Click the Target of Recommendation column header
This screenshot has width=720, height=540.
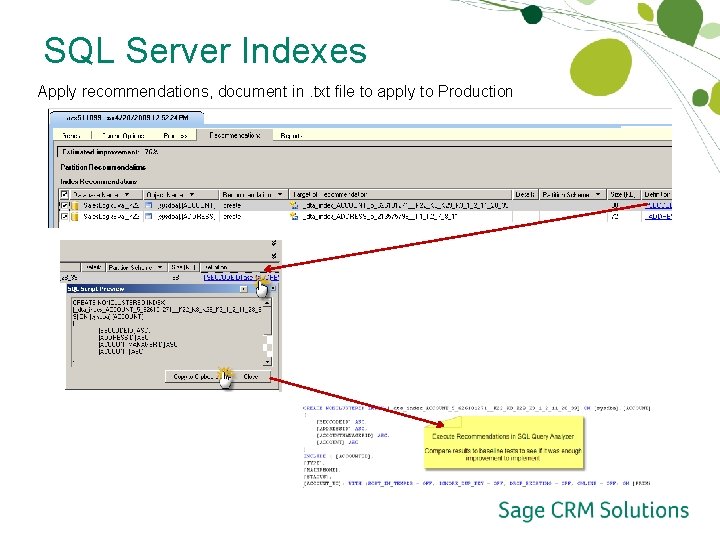pyautogui.click(x=399, y=195)
